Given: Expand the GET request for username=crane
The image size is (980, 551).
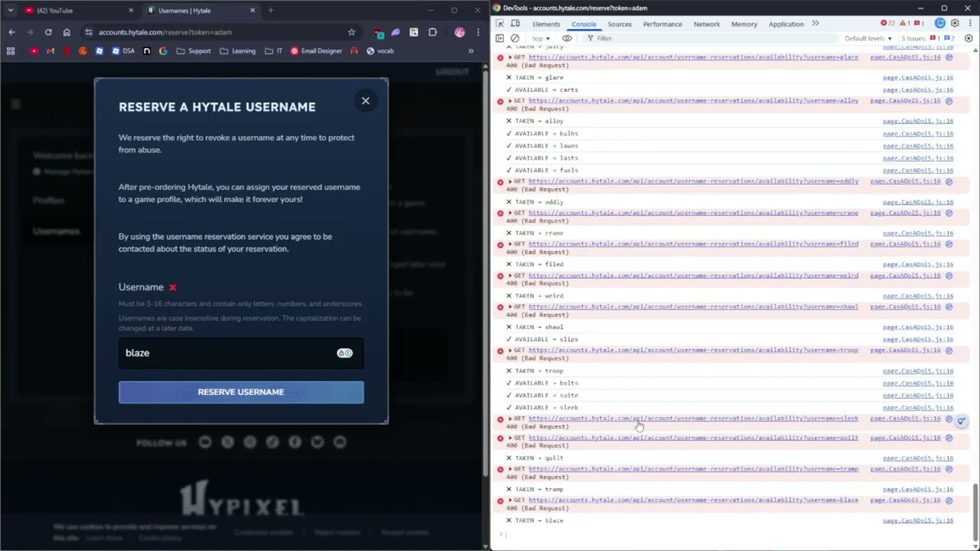Looking at the screenshot, I should click(x=510, y=214).
